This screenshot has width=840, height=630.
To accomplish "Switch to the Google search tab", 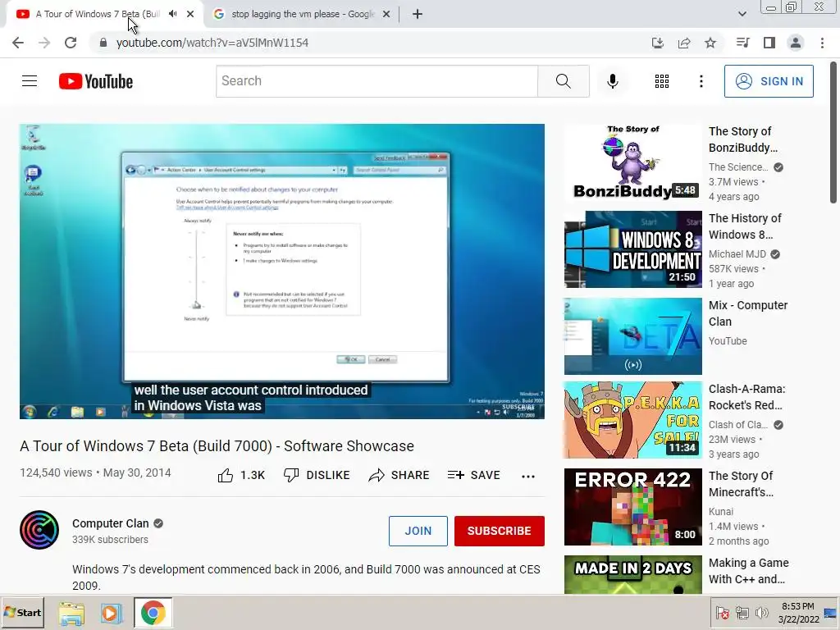I will (x=302, y=15).
